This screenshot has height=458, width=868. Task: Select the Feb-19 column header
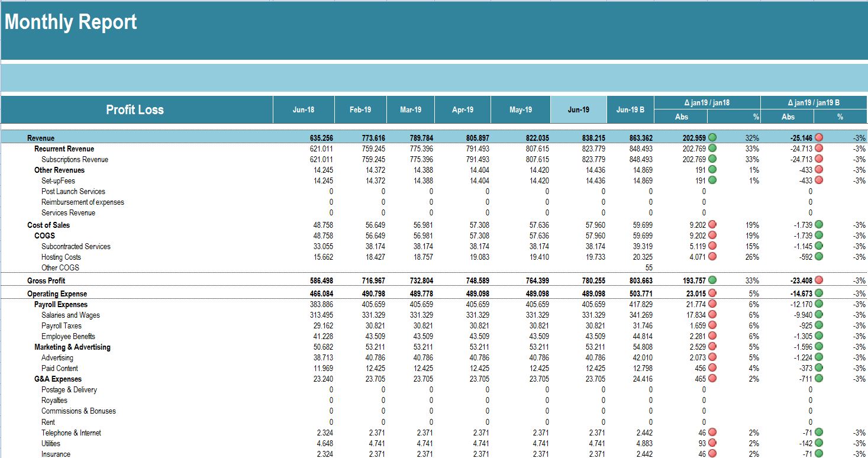pyautogui.click(x=360, y=109)
